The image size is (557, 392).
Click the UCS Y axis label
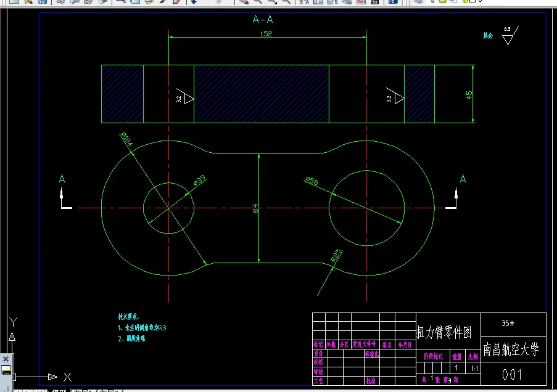tap(13, 322)
